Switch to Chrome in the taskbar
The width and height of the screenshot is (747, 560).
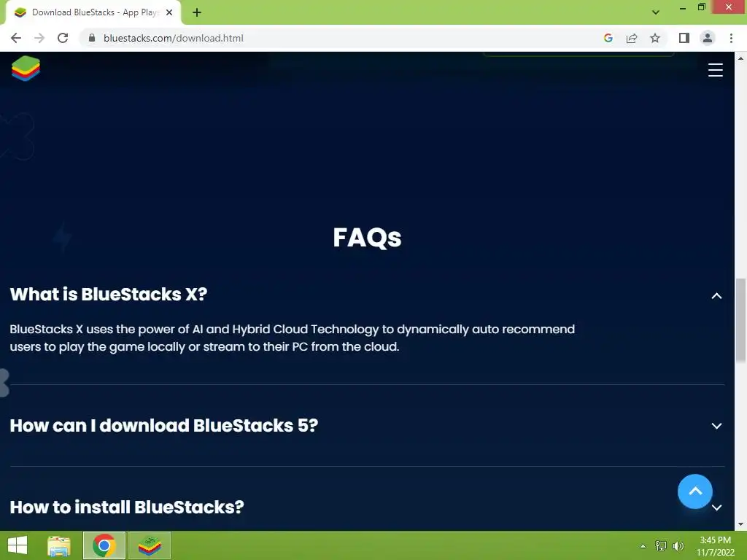click(x=104, y=545)
